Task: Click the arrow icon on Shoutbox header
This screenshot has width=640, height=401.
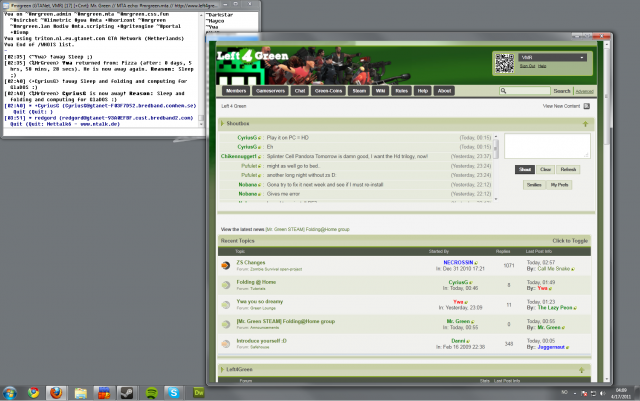Action: (x=585, y=124)
